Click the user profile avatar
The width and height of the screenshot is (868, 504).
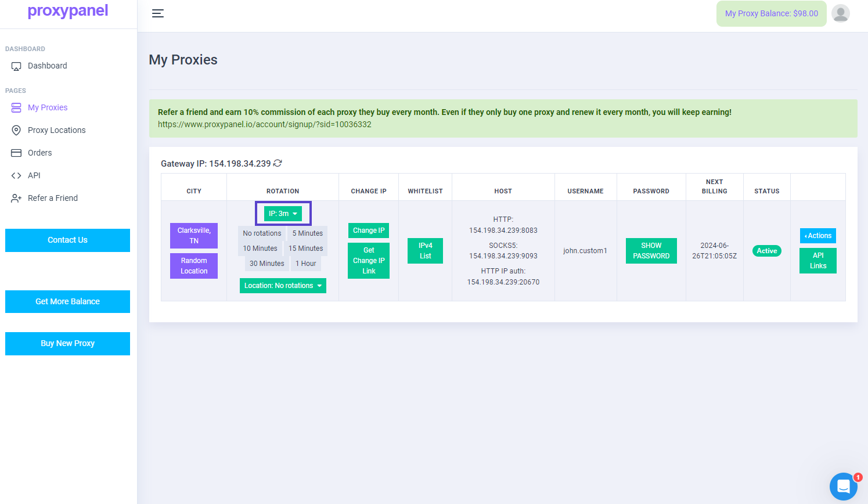(840, 13)
